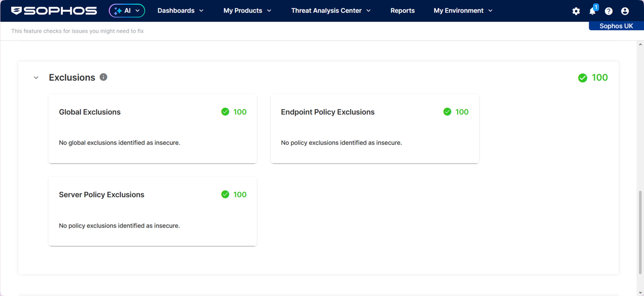Collapse the Exclusions section chevron
The width and height of the screenshot is (644, 296).
36,78
